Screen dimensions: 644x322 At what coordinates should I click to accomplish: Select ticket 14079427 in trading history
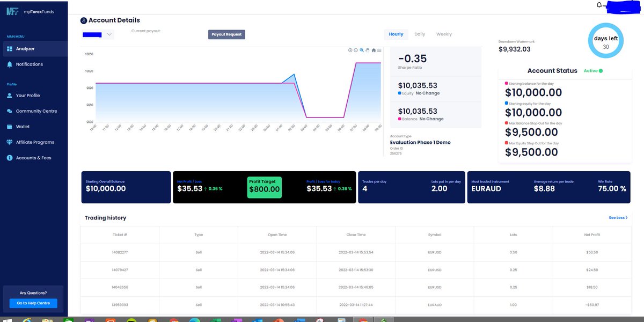click(x=120, y=269)
